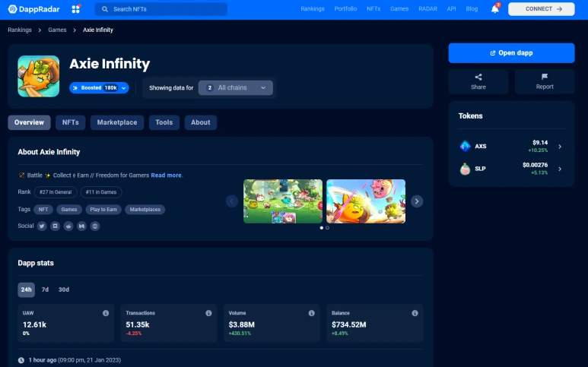The height and width of the screenshot is (367, 588).
Task: Open the All chains dropdown
Action: pyautogui.click(x=236, y=87)
